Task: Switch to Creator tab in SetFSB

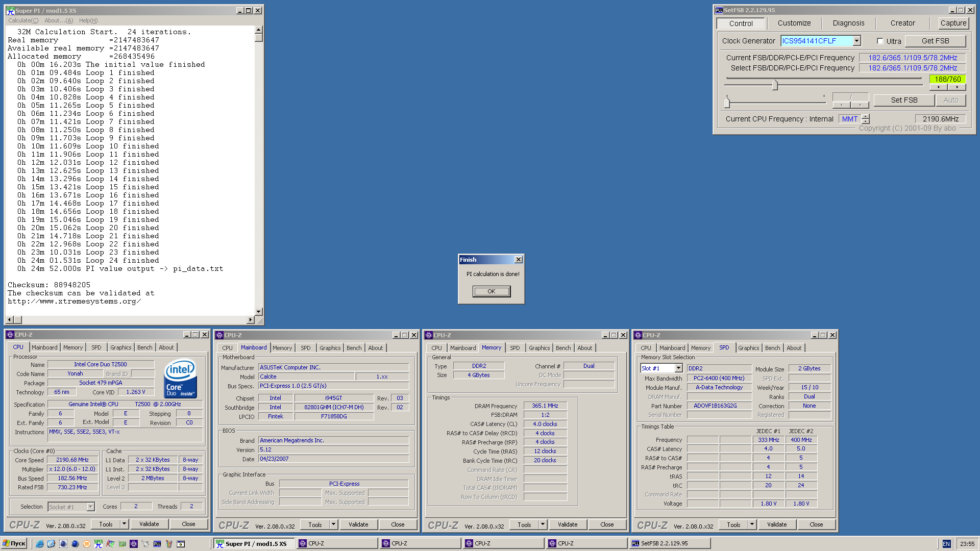Action: [x=902, y=23]
